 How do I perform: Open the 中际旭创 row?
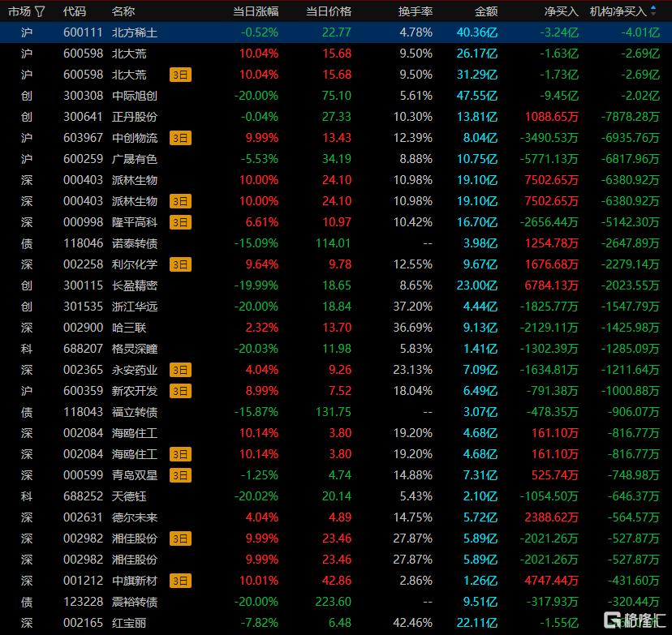click(x=336, y=96)
